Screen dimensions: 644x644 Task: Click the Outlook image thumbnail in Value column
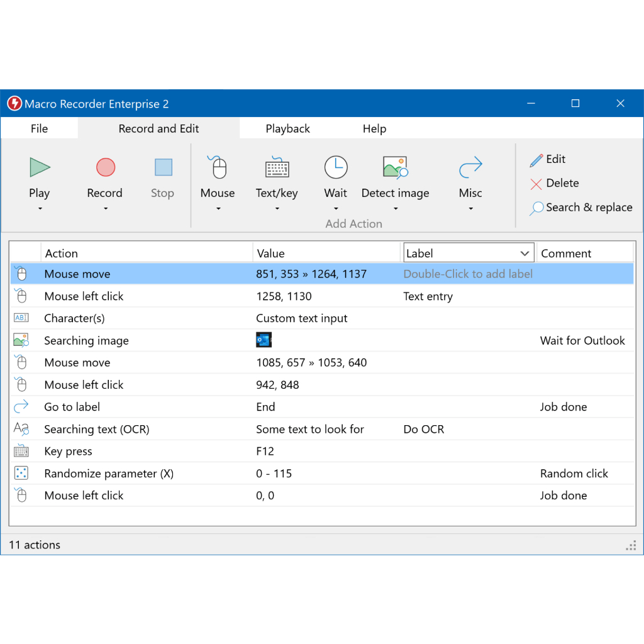tap(264, 340)
